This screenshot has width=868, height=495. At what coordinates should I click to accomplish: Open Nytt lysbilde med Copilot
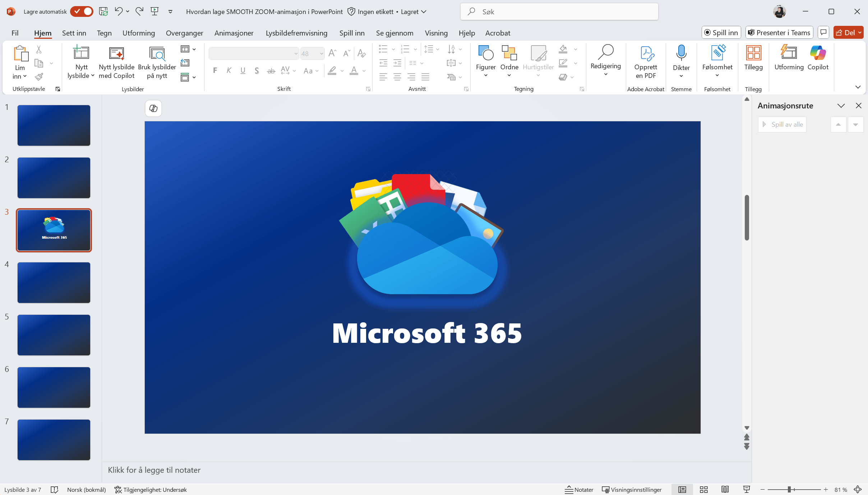point(116,62)
